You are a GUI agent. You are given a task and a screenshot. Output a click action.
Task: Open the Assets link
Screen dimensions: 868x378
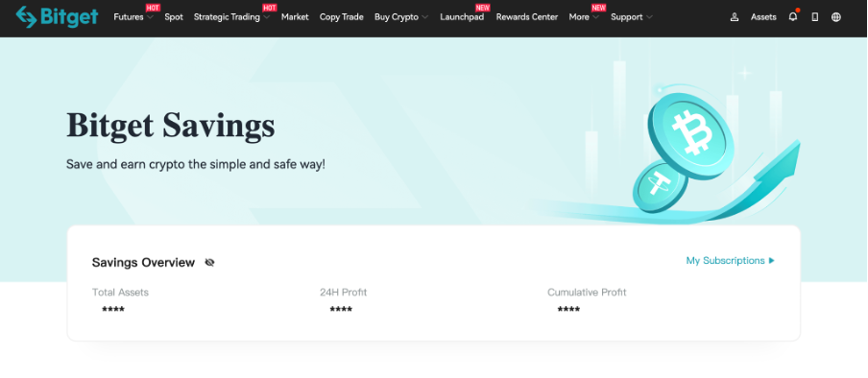[763, 17]
